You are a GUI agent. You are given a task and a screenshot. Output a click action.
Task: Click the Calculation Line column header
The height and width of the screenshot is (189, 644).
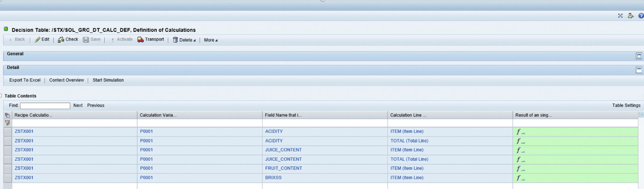[450, 115]
